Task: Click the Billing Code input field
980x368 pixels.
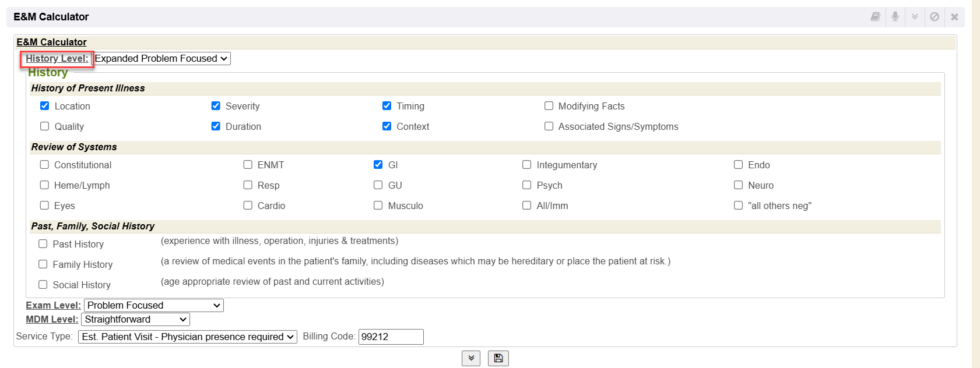Action: (x=391, y=337)
